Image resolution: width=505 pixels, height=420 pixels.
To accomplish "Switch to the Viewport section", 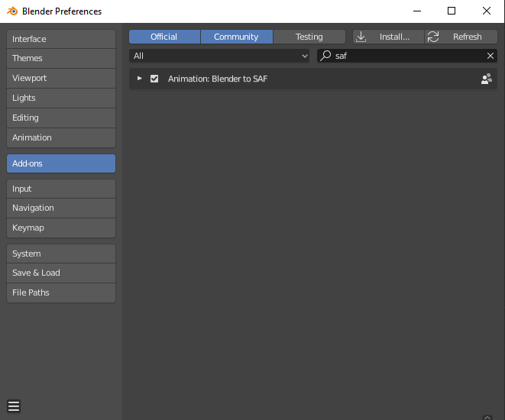I will coord(61,78).
